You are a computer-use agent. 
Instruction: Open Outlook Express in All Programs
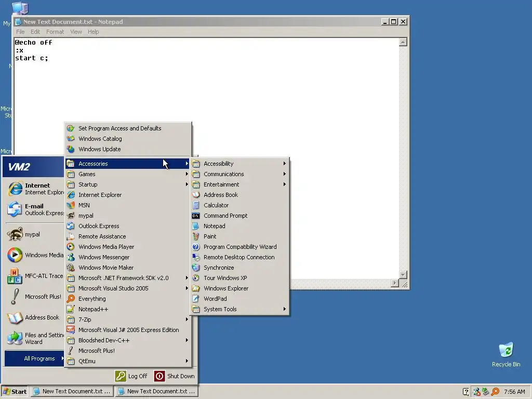[128, 226]
